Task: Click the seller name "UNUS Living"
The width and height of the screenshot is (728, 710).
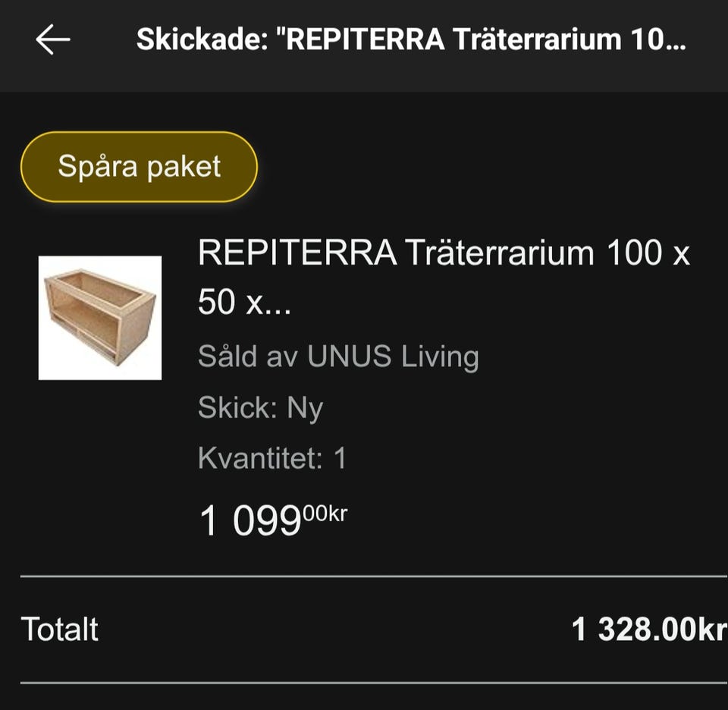Action: (x=393, y=357)
